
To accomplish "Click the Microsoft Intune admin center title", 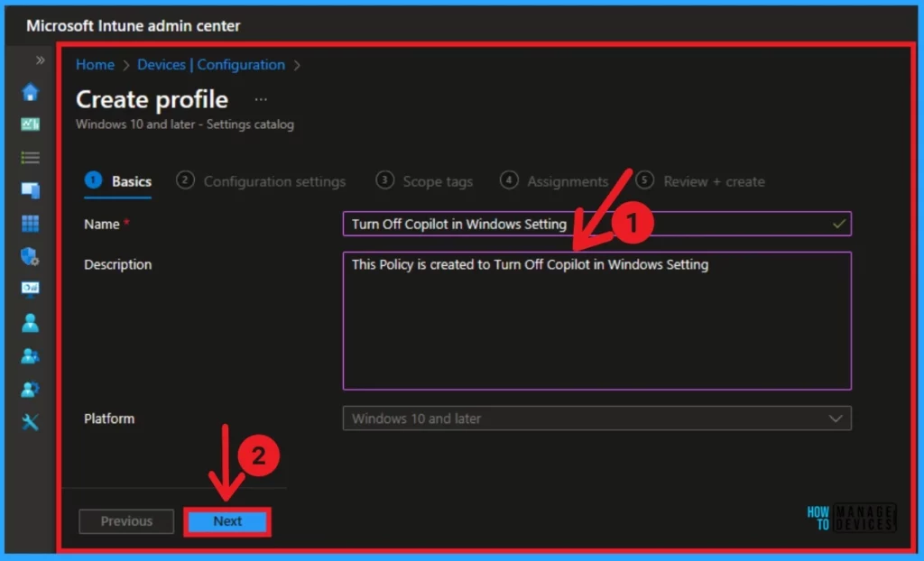I will pos(134,26).
